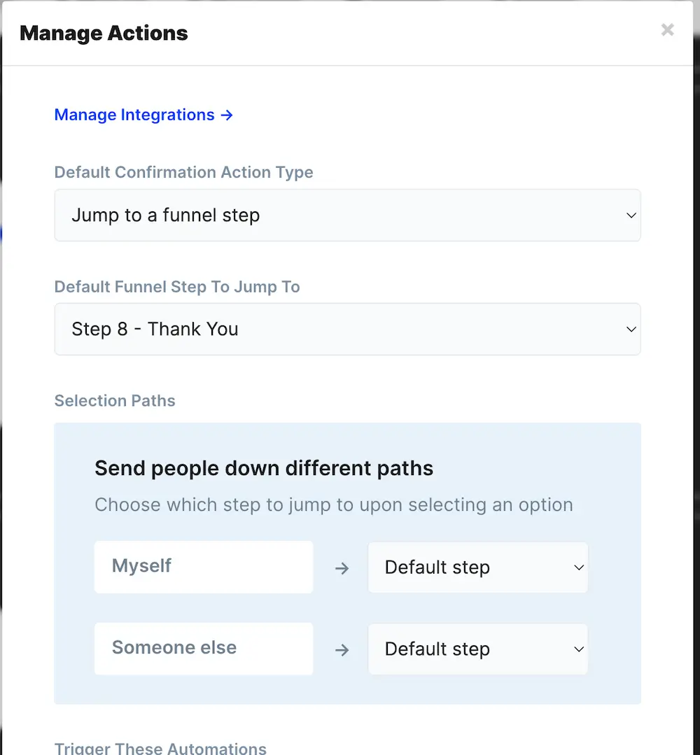Click the Selection Paths section heading
Viewport: 700px width, 755px height.
[114, 400]
